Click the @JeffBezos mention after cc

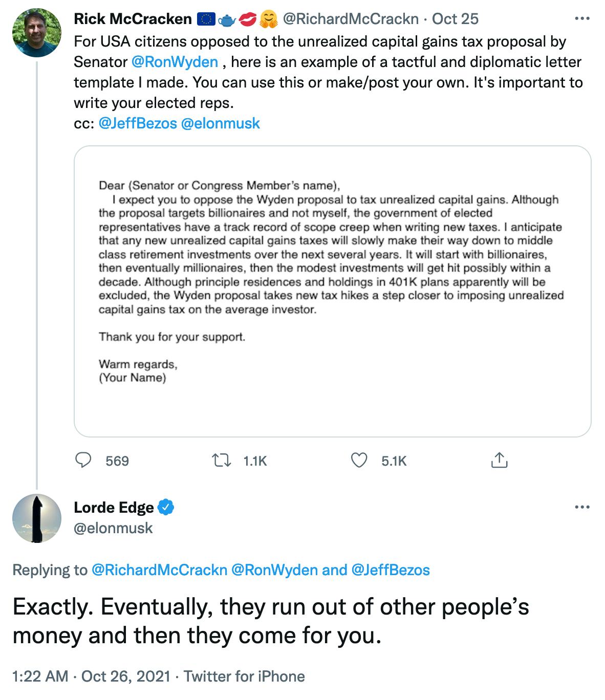point(137,123)
